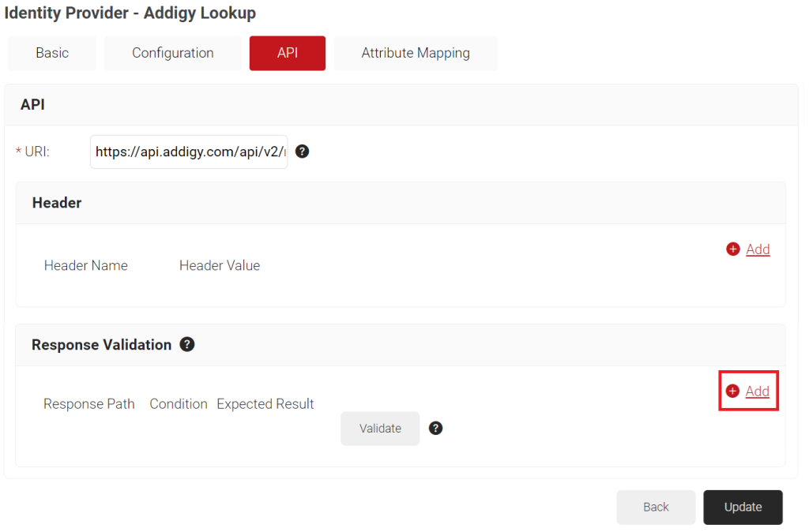The width and height of the screenshot is (809, 532).
Task: Switch to the Basic tab
Action: pos(51,53)
